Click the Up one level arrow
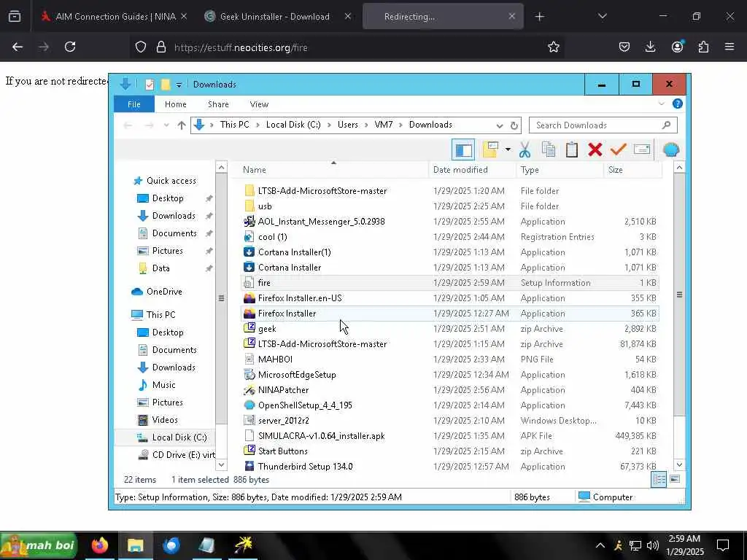 tap(182, 125)
